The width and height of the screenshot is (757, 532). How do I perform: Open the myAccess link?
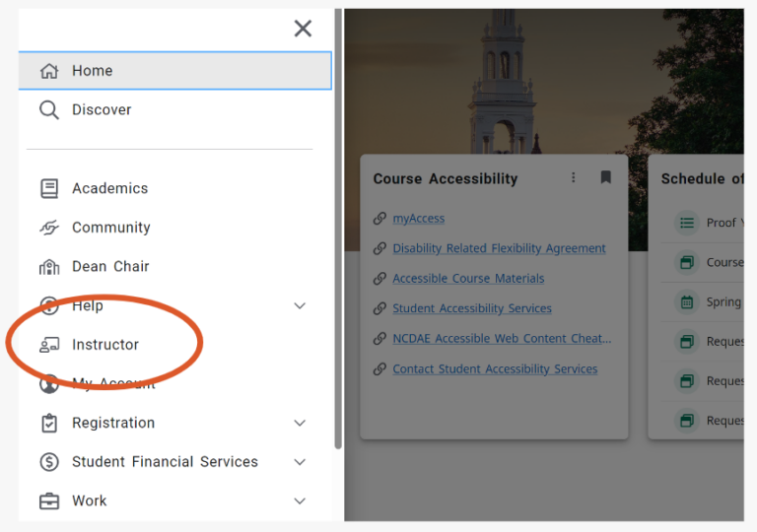click(x=419, y=218)
